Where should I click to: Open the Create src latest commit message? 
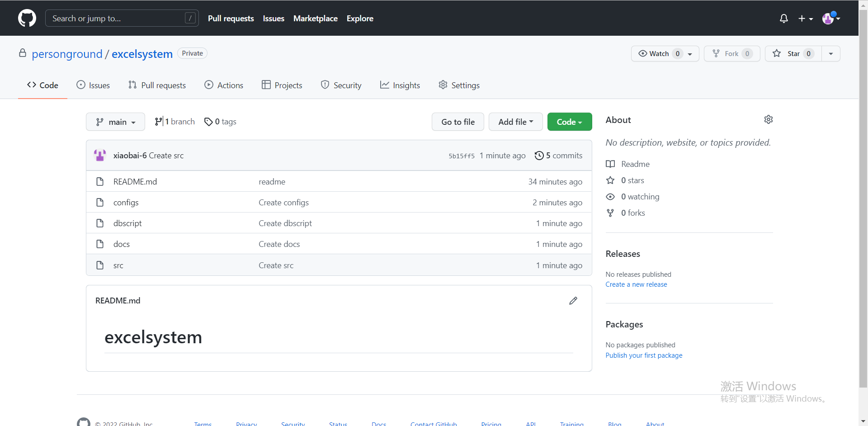point(166,155)
